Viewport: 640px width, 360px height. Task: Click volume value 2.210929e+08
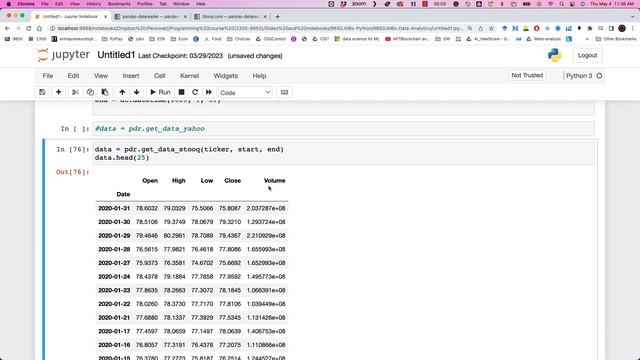pos(266,236)
